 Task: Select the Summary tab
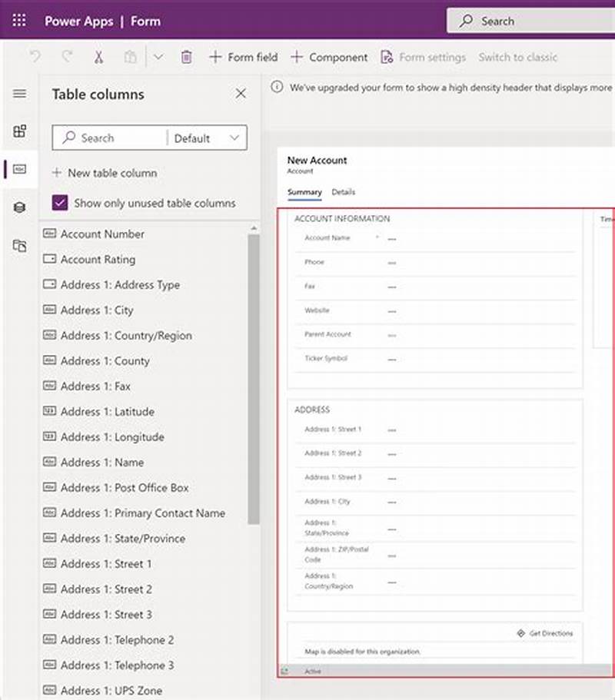(x=304, y=192)
